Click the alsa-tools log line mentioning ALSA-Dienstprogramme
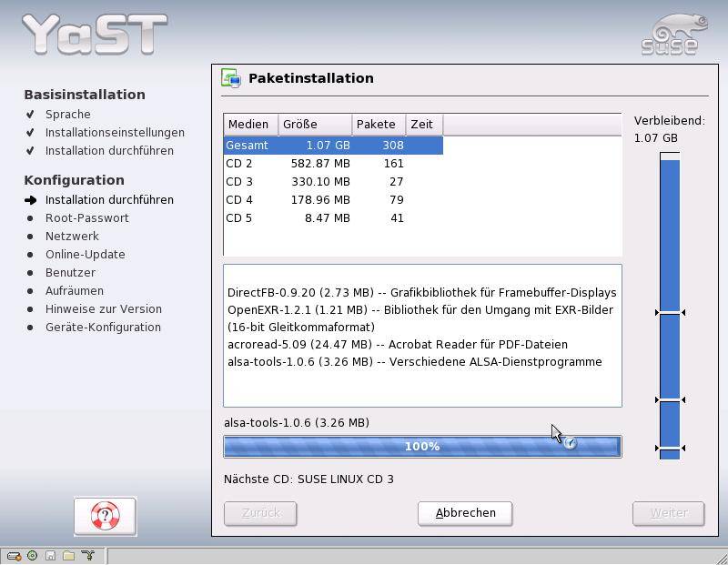 [x=415, y=362]
